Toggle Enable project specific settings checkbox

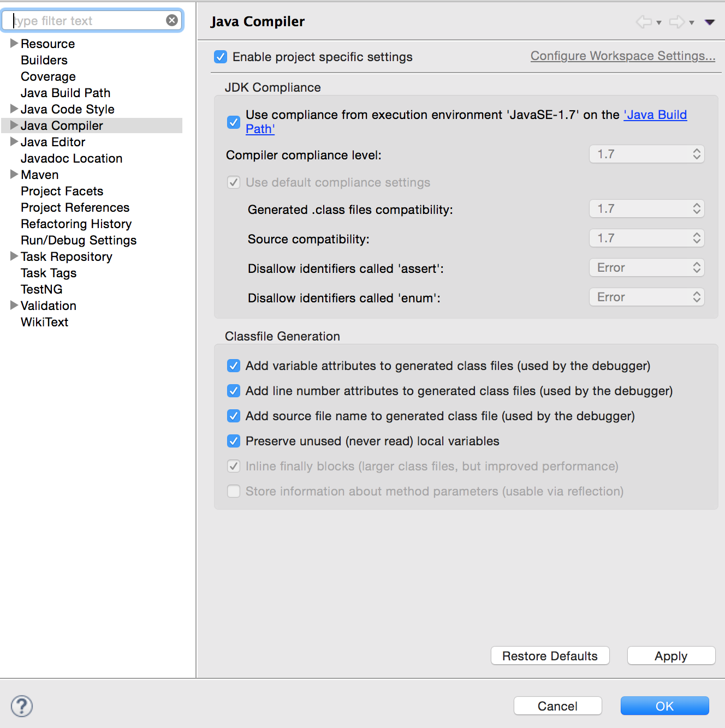(x=221, y=57)
